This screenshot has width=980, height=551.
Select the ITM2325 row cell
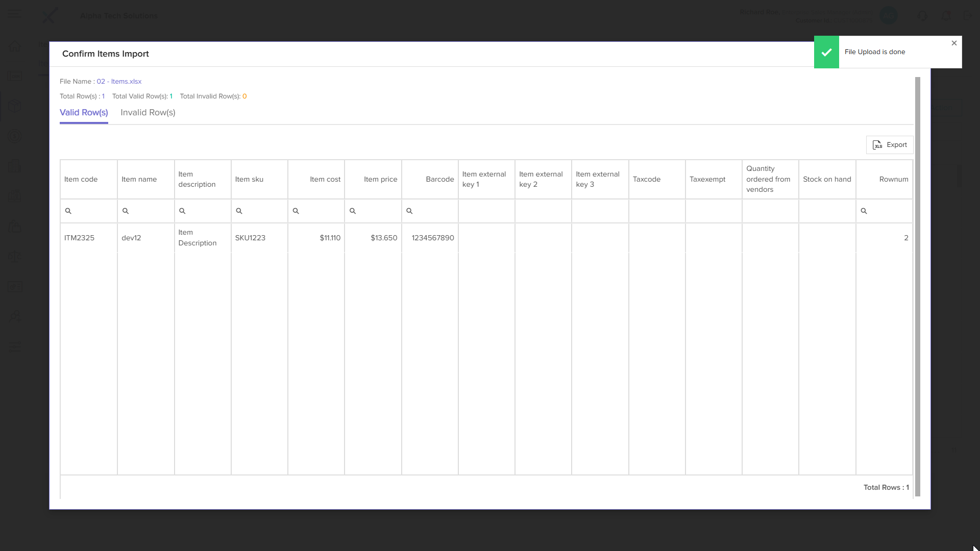click(x=80, y=238)
